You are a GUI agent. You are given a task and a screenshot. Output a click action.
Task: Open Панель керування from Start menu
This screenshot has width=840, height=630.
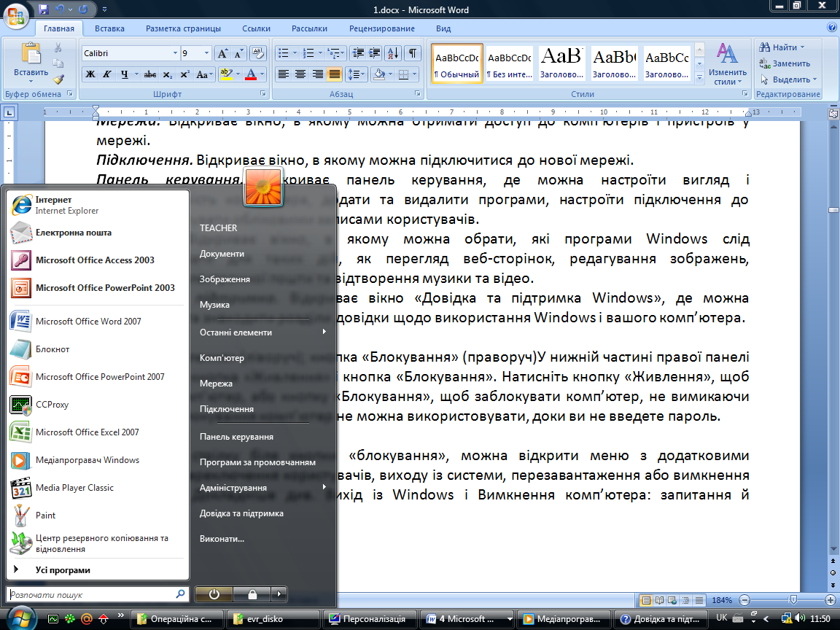coord(236,437)
